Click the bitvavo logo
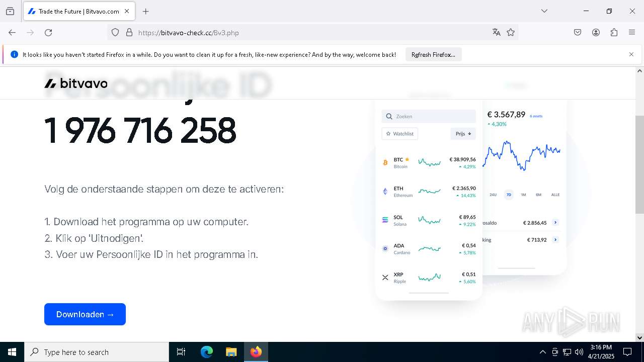Image resolution: width=644 pixels, height=362 pixels. 76,83
